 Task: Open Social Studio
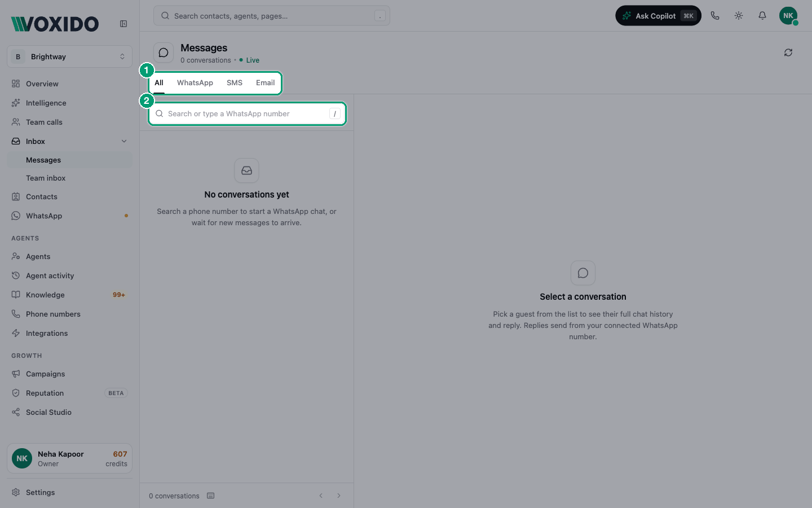point(69,412)
